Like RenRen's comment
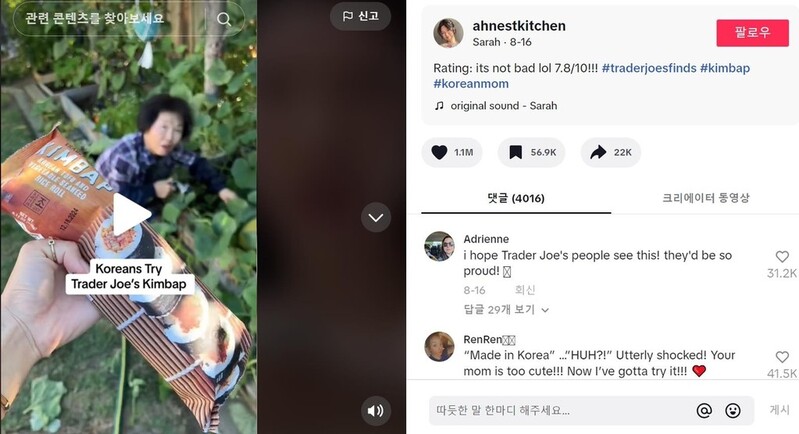The width and height of the screenshot is (799, 434). (x=782, y=356)
